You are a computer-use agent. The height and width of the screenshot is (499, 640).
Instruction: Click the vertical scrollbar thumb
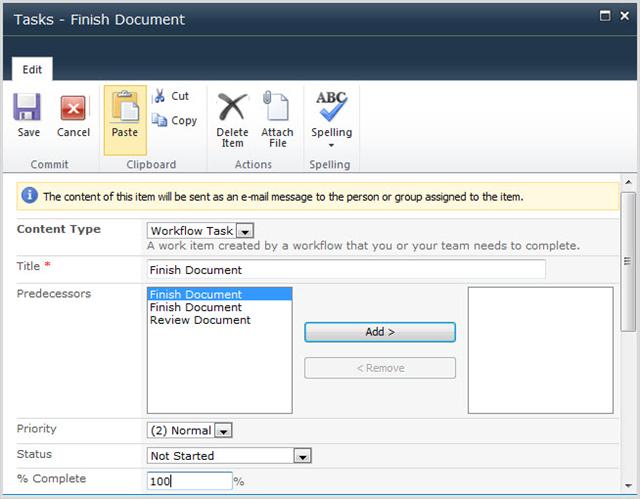628,262
